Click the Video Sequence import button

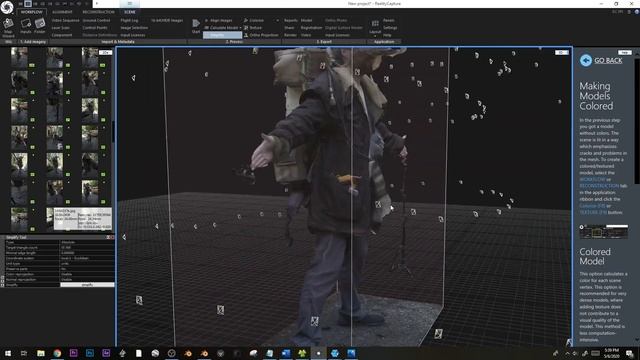point(65,20)
